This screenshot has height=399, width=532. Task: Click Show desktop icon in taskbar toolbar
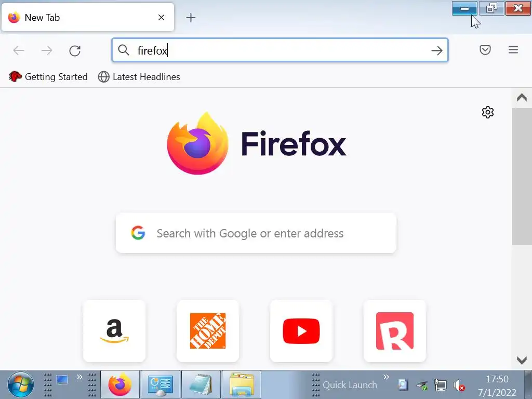click(x=62, y=380)
